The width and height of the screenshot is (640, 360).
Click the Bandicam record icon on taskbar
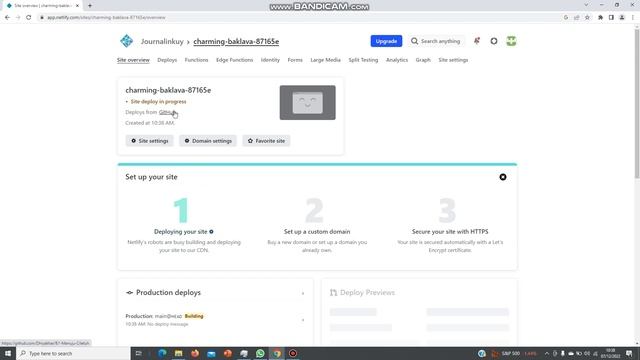[x=293, y=353]
